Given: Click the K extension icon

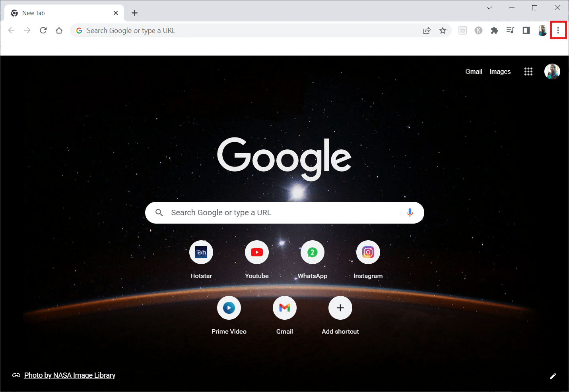Looking at the screenshot, I should (478, 31).
